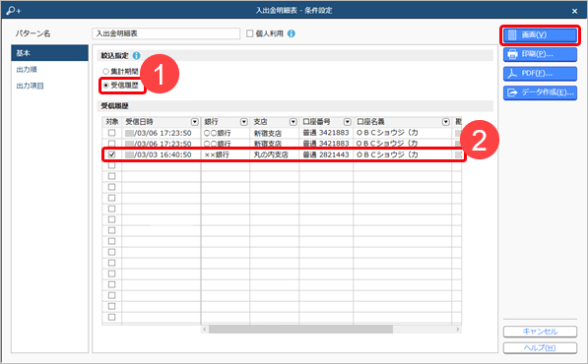Click the info icon beside 絞込指定
The width and height of the screenshot is (588, 364).
pos(137,56)
